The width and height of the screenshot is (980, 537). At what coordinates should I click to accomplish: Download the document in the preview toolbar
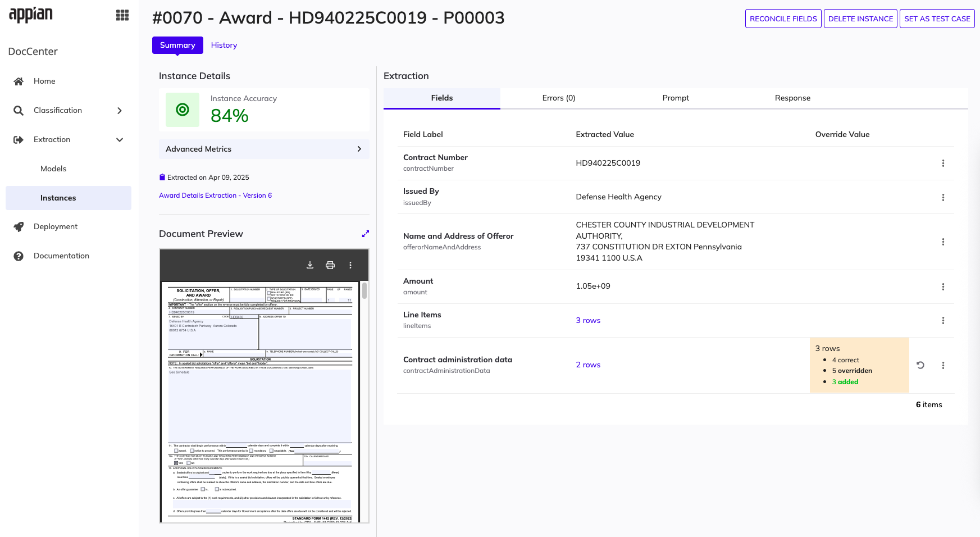pyautogui.click(x=310, y=265)
